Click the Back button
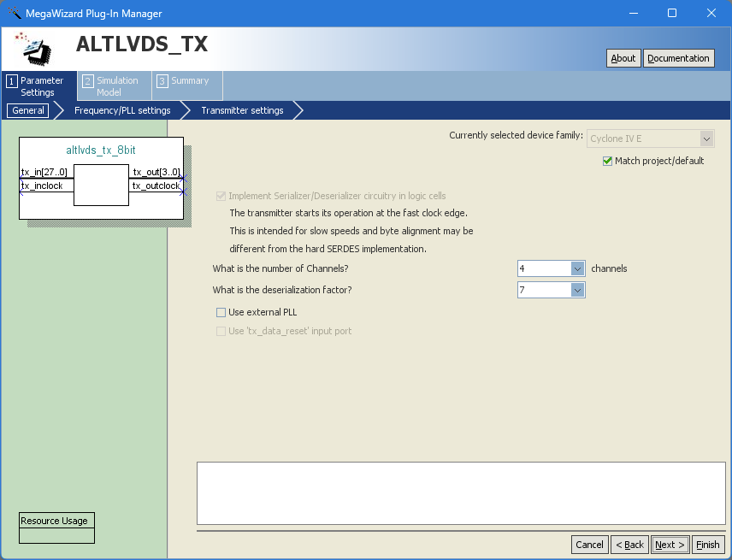 [629, 545]
